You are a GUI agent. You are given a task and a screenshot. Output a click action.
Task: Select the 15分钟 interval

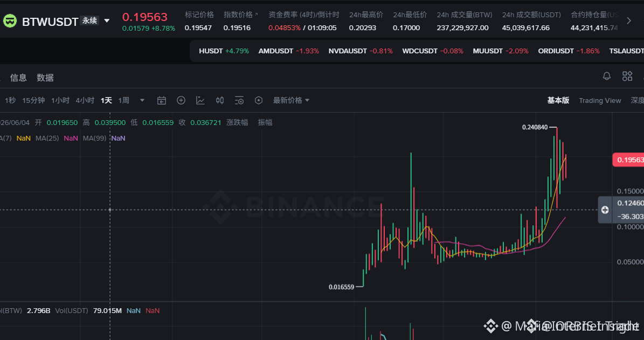pos(33,100)
